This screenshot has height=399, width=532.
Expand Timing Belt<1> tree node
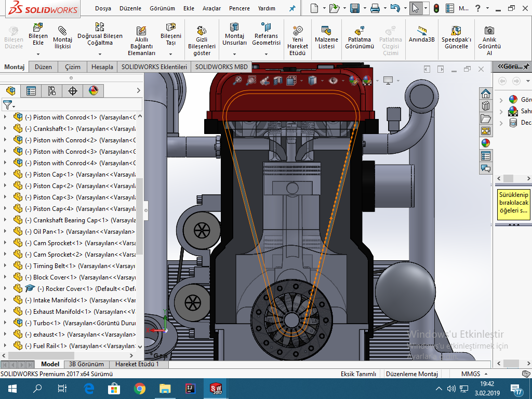[5, 265]
